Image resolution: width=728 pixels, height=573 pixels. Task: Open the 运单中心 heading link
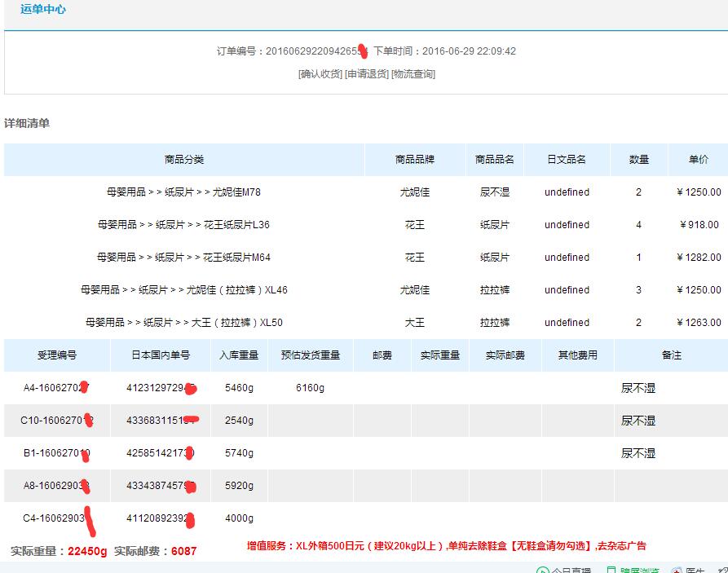(x=42, y=9)
